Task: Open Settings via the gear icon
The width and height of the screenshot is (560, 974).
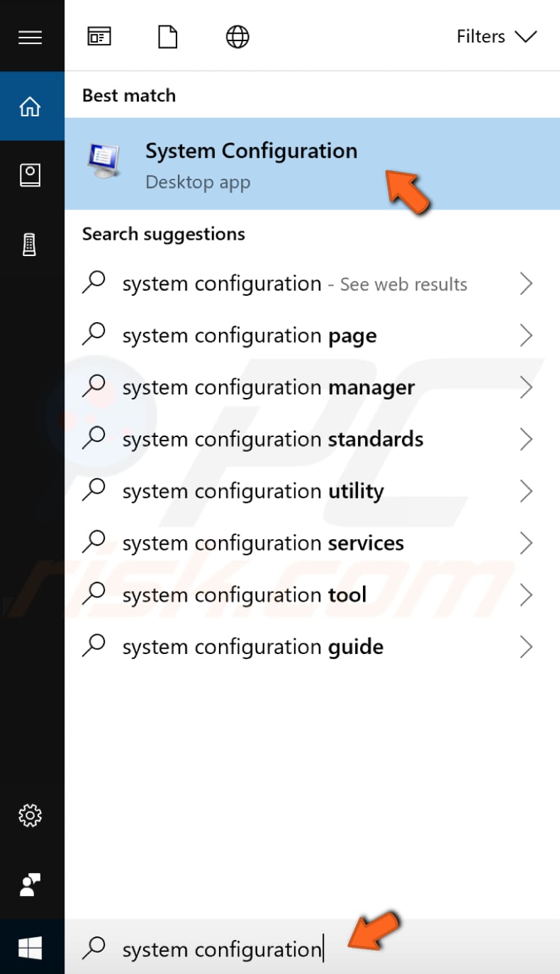Action: coord(30,816)
